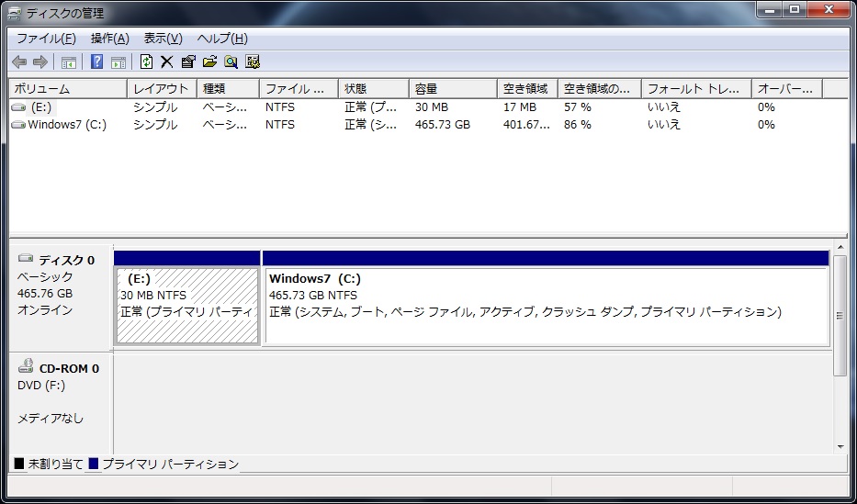Sort by the フォールト トレ... column header
The height and width of the screenshot is (504, 857).
tap(696, 89)
